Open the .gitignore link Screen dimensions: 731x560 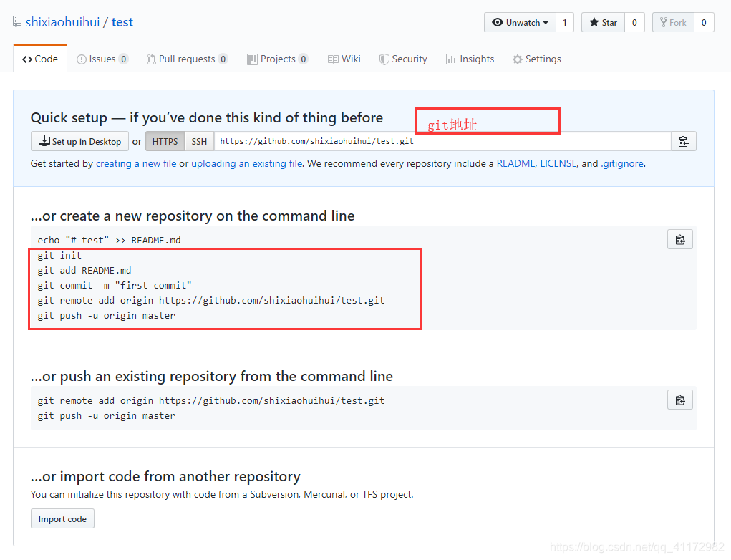coord(622,164)
